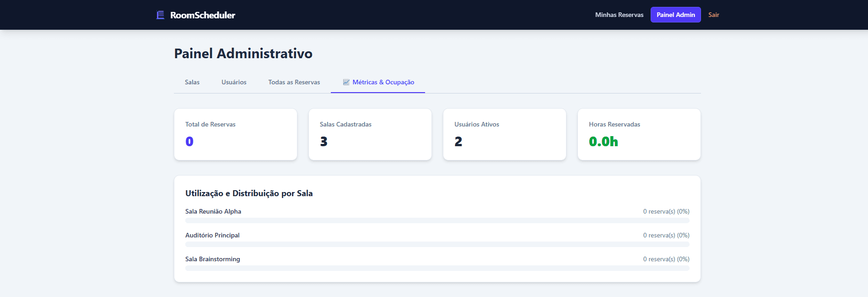Screen dimensions: 868x297
Task: Click the '3' registered rooms value
Action: 324,142
